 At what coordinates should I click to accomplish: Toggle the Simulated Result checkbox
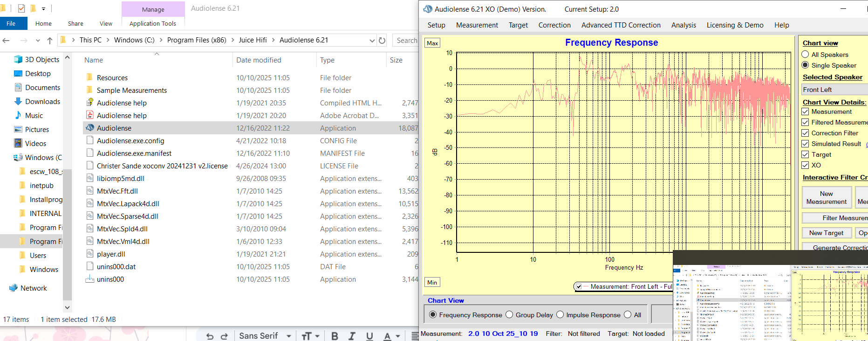(x=805, y=144)
